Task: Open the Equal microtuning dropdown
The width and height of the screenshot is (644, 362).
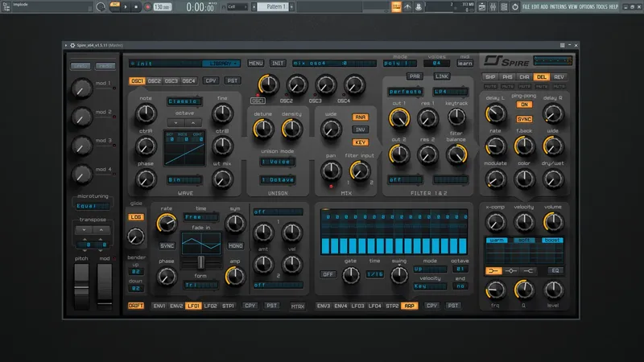Action: coord(93,206)
